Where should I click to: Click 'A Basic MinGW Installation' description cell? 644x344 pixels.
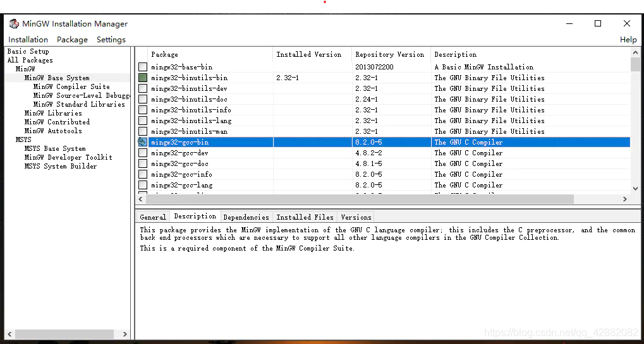(484, 67)
